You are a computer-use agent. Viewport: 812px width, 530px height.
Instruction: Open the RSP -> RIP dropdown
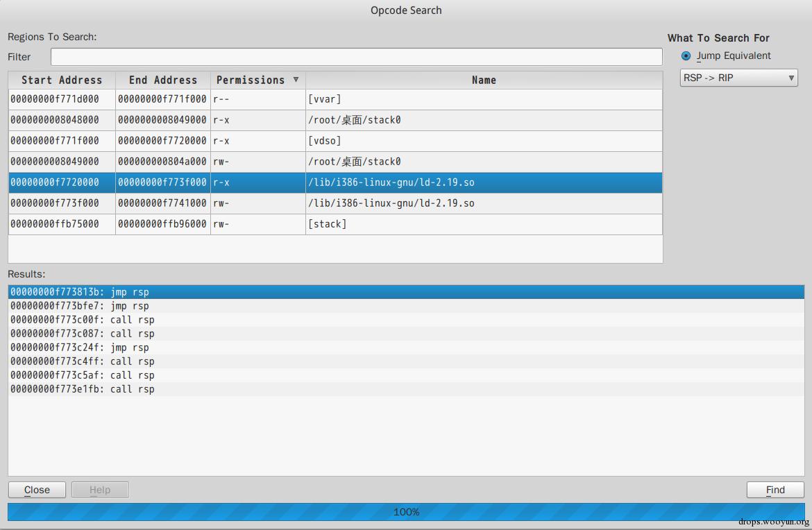(738, 78)
